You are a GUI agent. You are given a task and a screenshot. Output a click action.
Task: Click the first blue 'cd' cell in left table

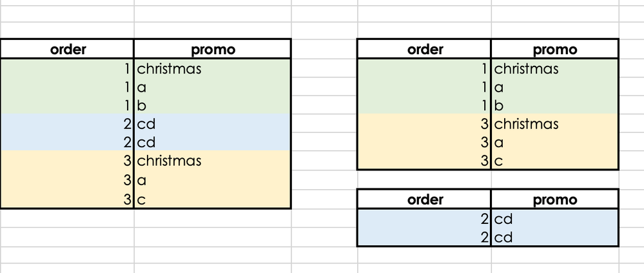212,123
